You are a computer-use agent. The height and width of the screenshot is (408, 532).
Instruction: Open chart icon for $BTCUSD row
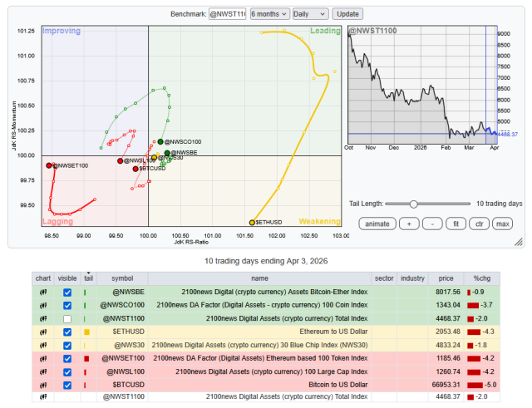pyautogui.click(x=41, y=385)
